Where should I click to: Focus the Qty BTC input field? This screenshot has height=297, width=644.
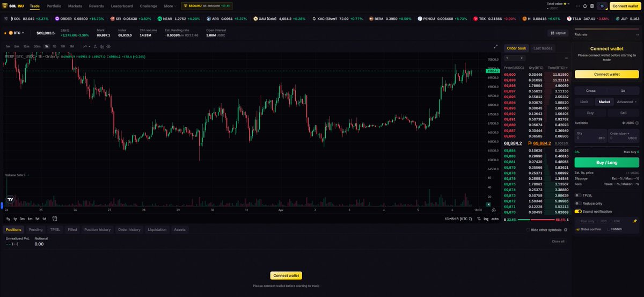590,136
